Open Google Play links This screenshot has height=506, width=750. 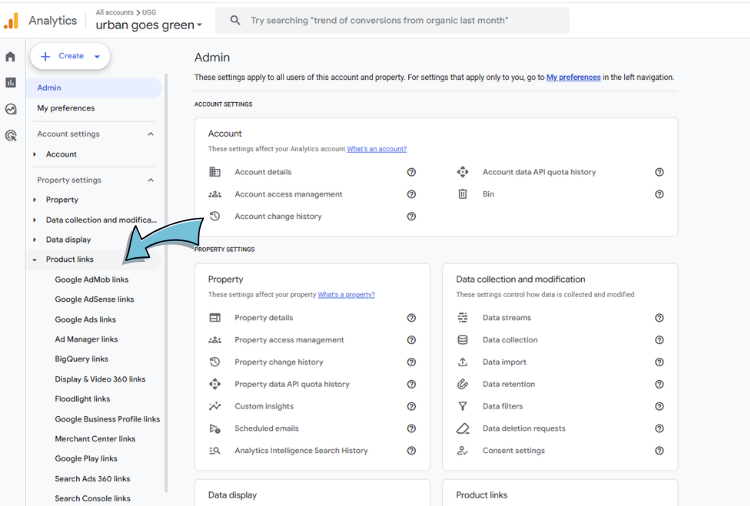point(86,458)
